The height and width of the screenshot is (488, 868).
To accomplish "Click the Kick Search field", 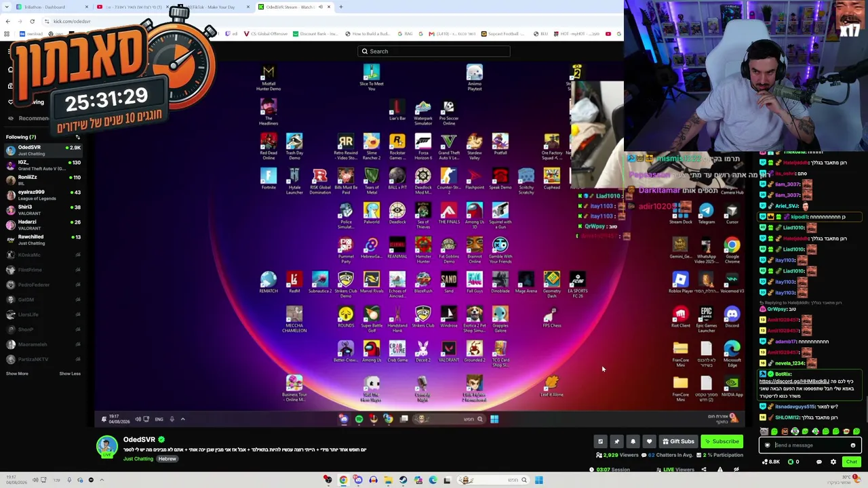I will click(x=434, y=51).
